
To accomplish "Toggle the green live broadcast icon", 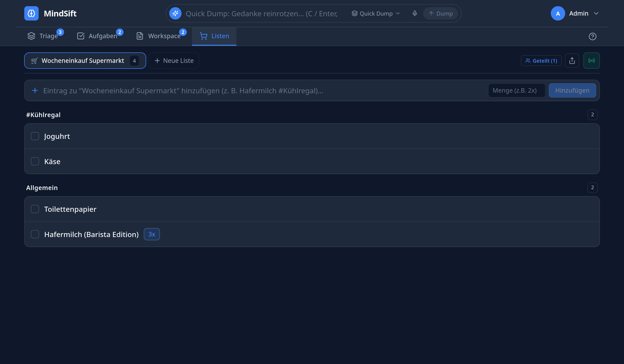I will tap(592, 61).
